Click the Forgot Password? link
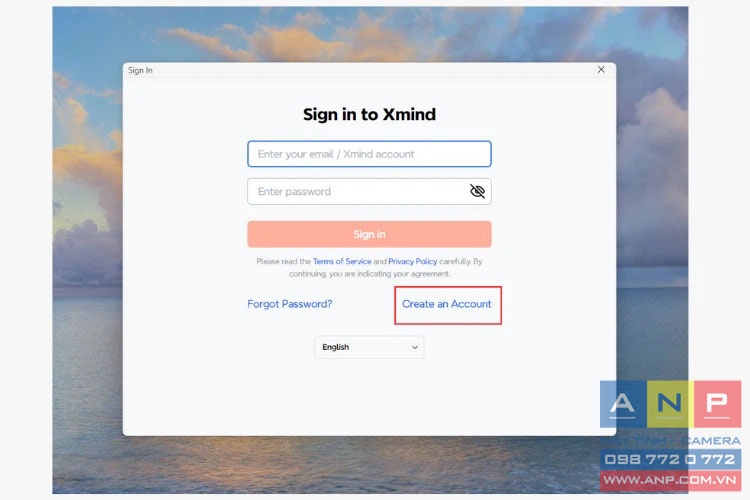 pos(289,304)
